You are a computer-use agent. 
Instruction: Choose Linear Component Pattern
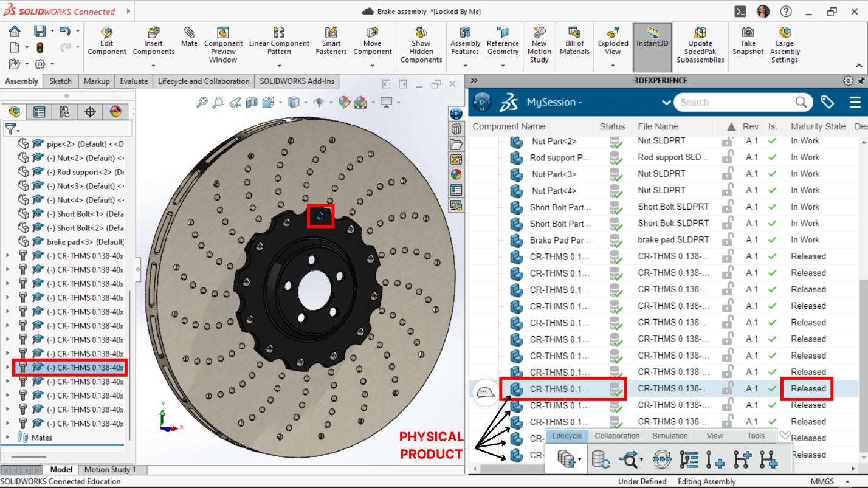(x=279, y=41)
